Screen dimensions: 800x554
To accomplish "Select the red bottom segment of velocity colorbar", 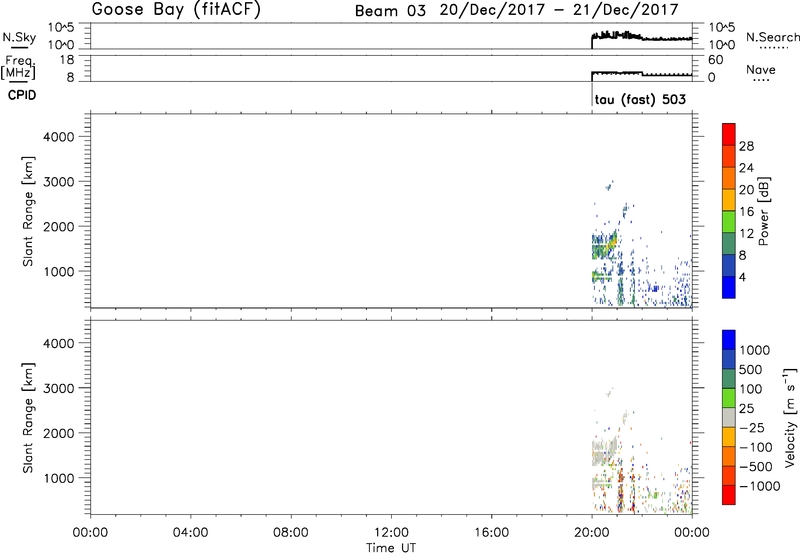I will [729, 495].
